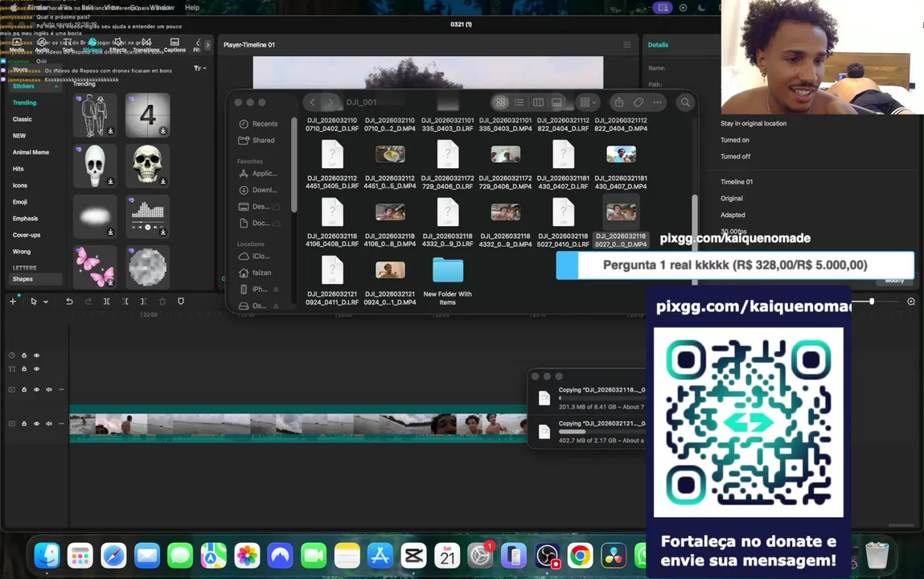924x579 pixels.
Task: Go back in the Finder window
Action: (x=312, y=102)
